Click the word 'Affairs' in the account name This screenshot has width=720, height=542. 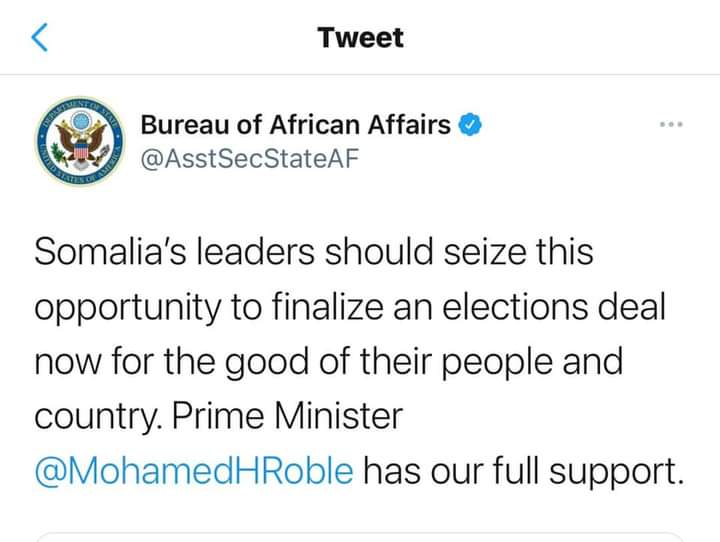point(409,124)
